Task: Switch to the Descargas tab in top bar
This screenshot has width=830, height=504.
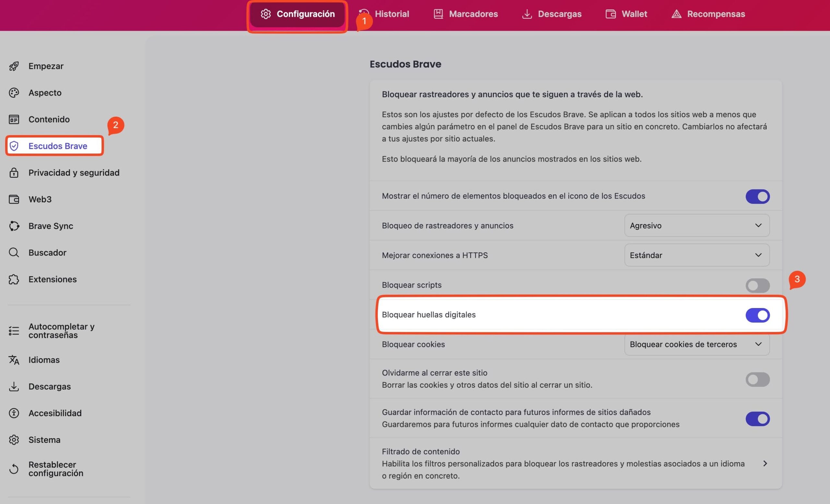Action: pos(551,14)
